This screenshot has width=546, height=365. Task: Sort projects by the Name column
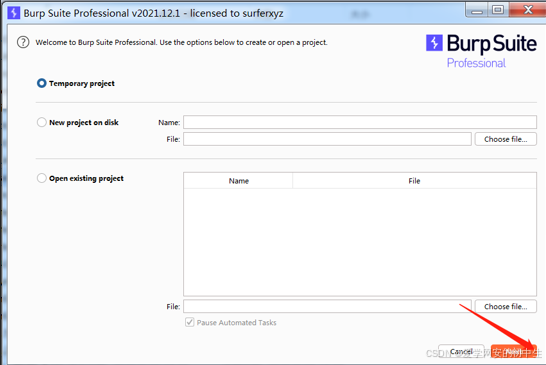point(239,181)
